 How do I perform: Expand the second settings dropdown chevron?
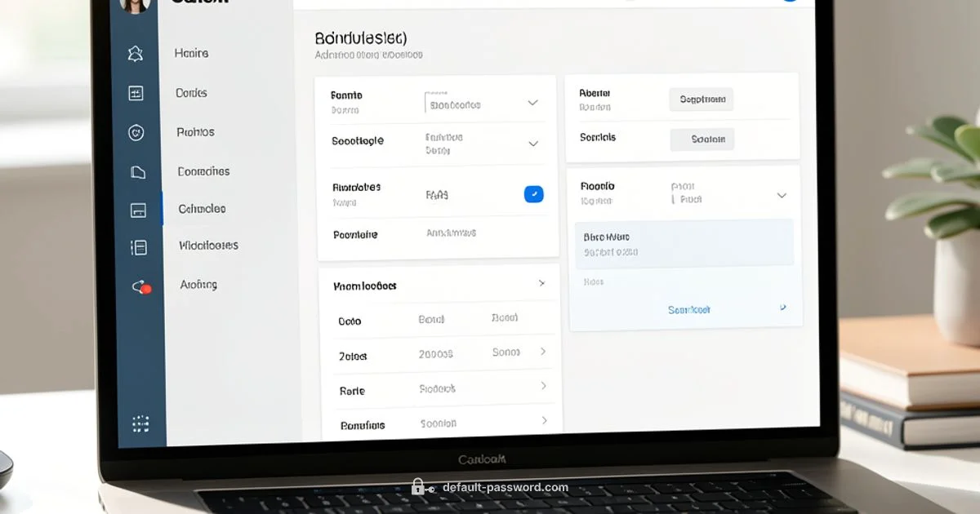[532, 144]
